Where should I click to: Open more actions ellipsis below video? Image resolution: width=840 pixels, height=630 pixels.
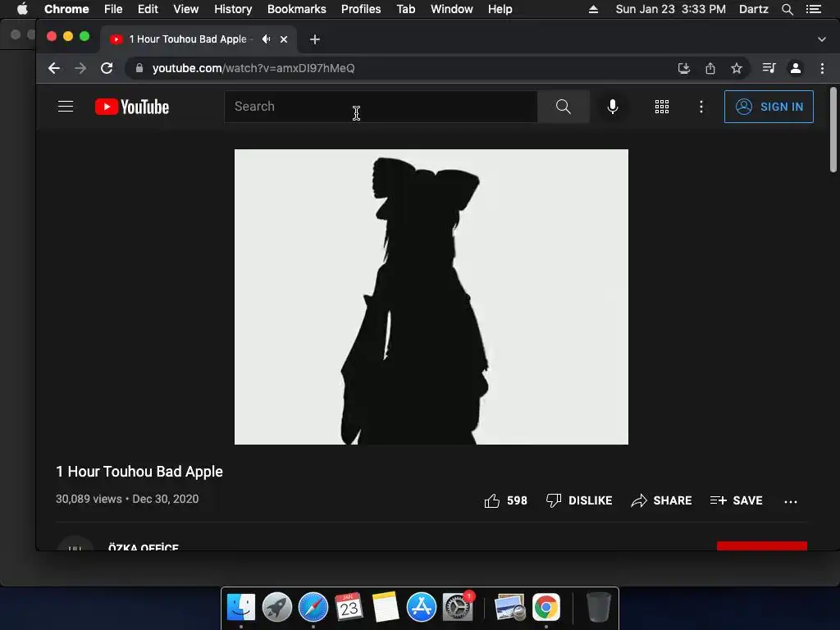pyautogui.click(x=790, y=501)
